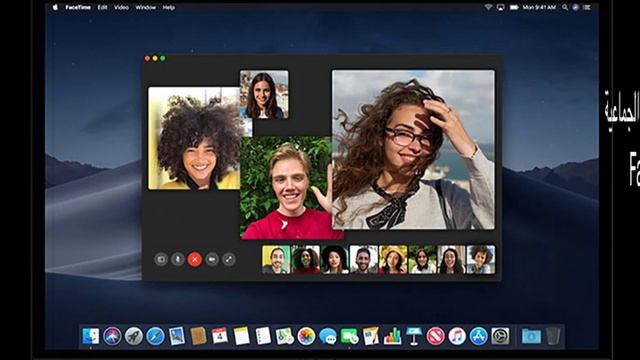Click the Mon 9:41 AM clock
The image size is (640, 360).
[x=539, y=7]
